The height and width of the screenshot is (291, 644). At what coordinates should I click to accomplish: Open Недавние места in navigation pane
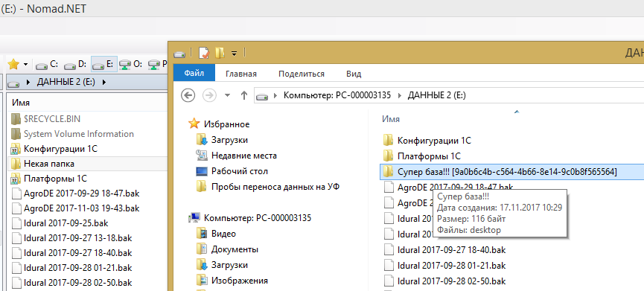(x=244, y=156)
